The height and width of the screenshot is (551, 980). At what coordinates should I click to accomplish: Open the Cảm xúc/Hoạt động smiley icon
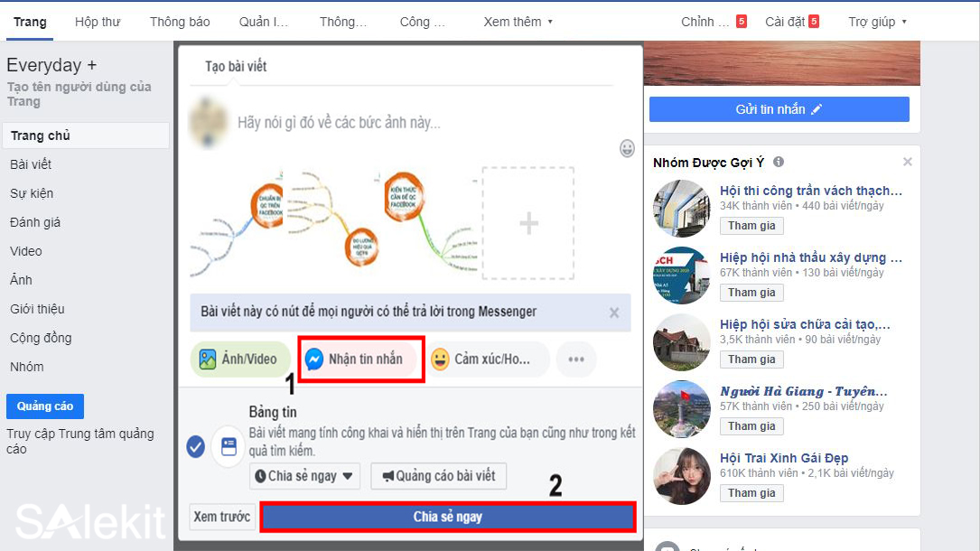(x=439, y=359)
